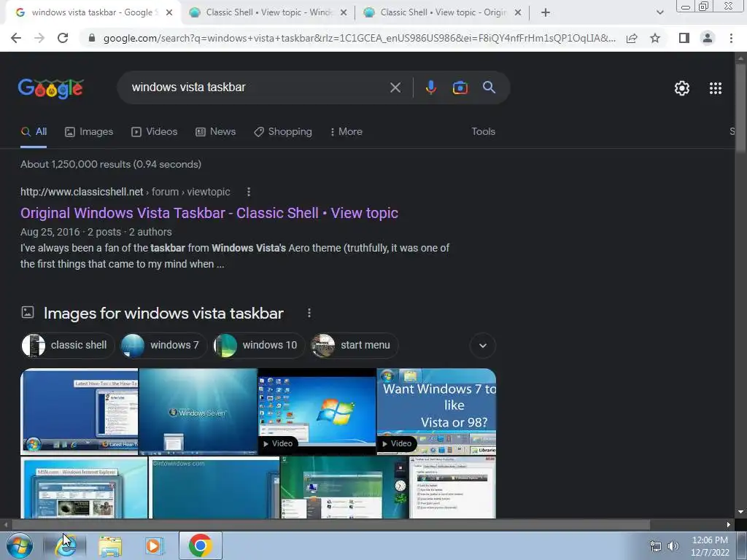
Task: Open the volume speaker tray icon
Action: 673,546
